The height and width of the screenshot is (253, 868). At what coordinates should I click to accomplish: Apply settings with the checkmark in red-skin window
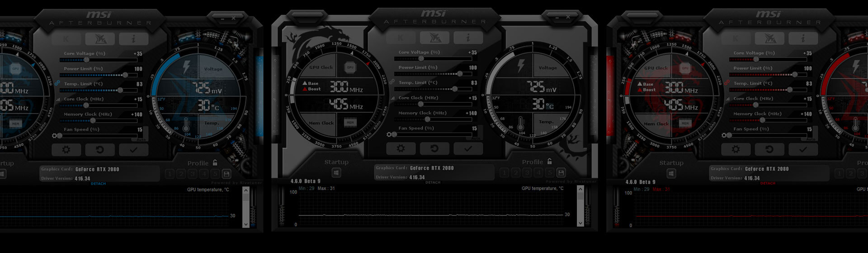point(803,149)
